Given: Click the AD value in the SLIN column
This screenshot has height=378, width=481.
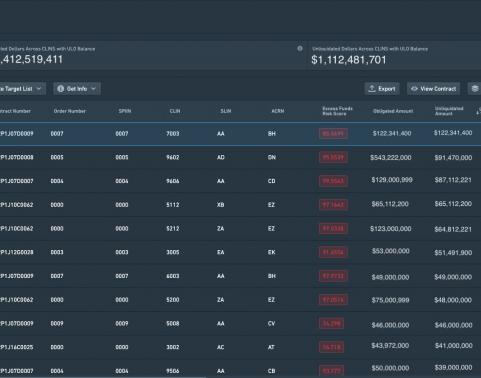Looking at the screenshot, I should coord(221,157).
